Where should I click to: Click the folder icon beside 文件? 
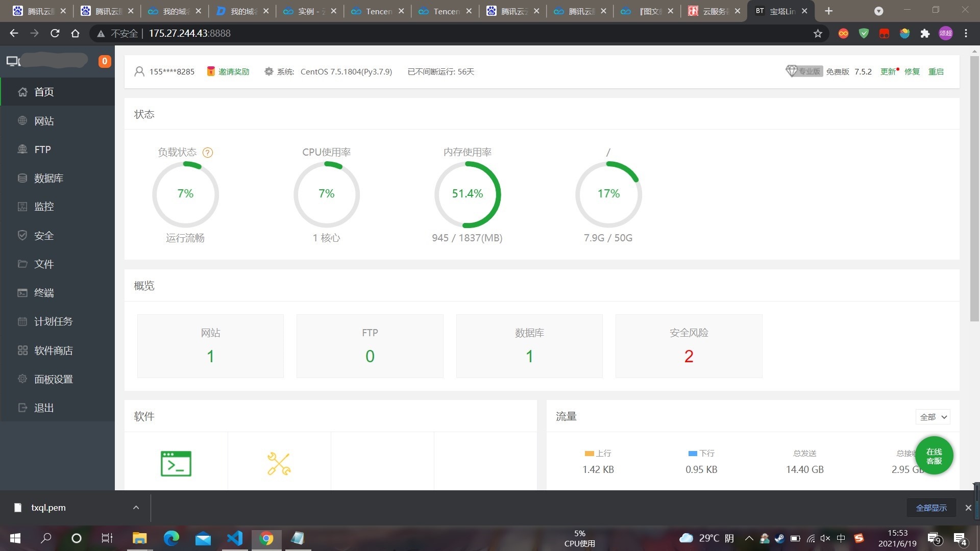point(22,264)
